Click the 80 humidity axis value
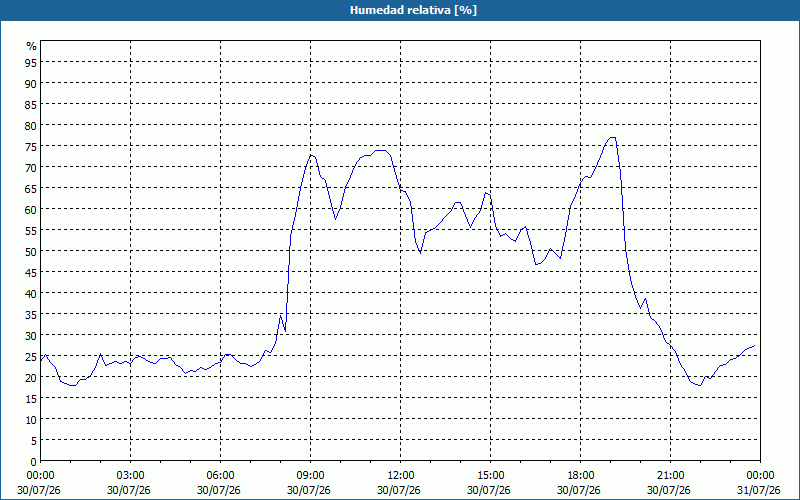The image size is (800, 500). point(31,125)
